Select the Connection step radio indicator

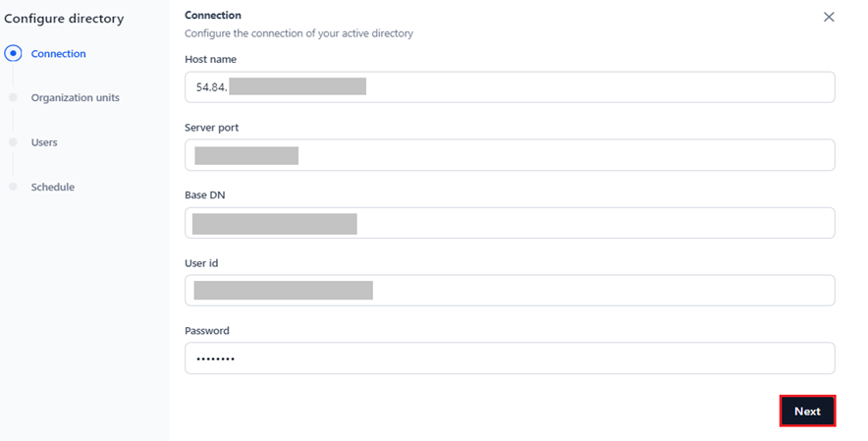[14, 53]
